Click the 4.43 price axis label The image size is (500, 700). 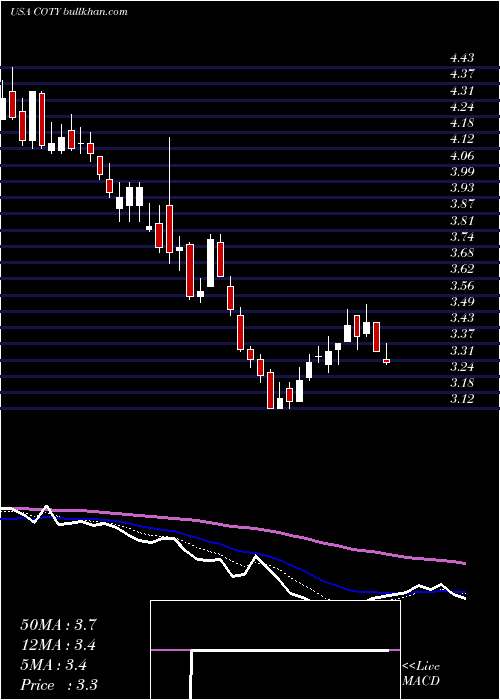pyautogui.click(x=462, y=58)
